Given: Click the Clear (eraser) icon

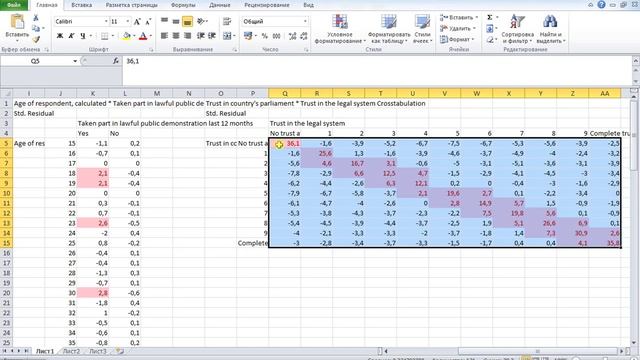Looking at the screenshot, I should pos(489,40).
